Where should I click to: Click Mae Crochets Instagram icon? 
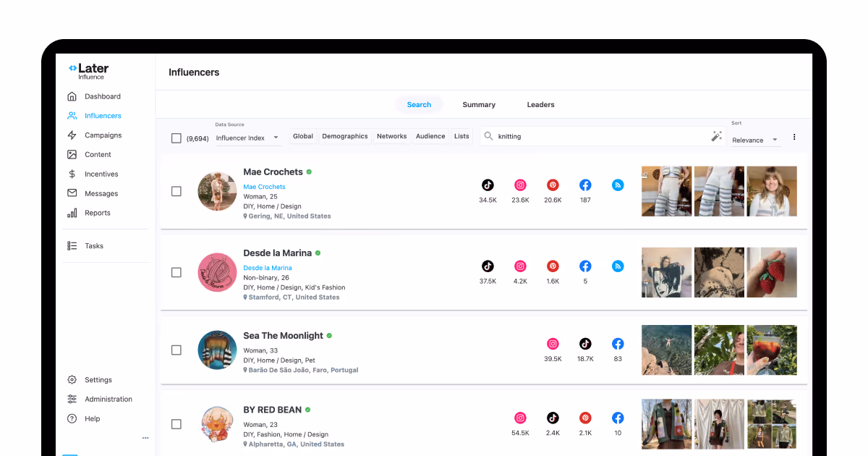click(x=520, y=185)
